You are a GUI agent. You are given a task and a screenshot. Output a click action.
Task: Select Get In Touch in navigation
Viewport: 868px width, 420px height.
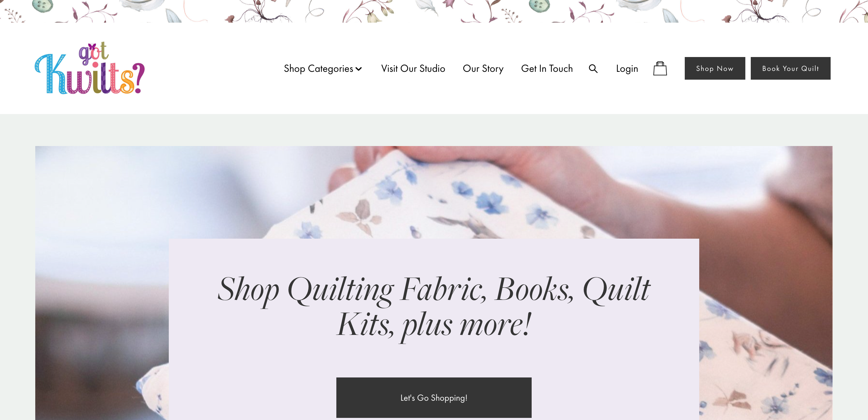coord(546,68)
